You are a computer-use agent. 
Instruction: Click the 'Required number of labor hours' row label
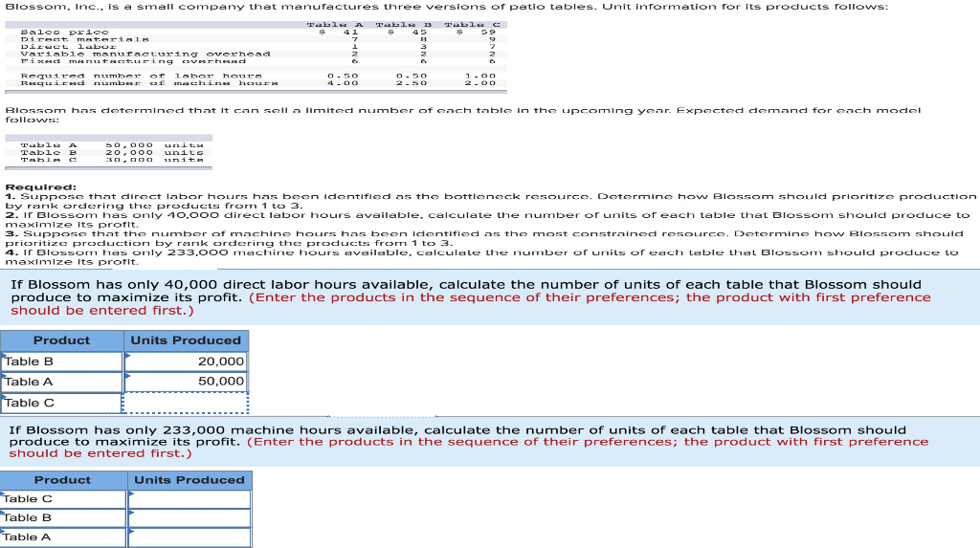tap(142, 76)
